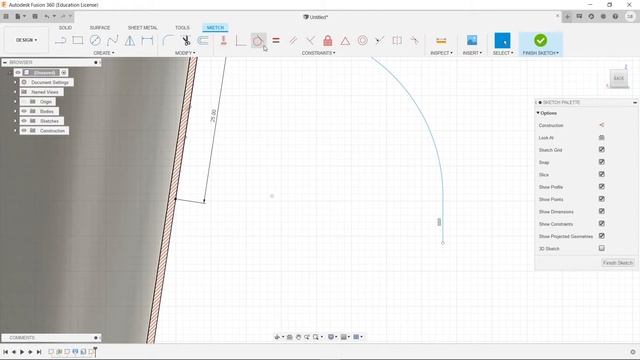Select the Circle sketch tool
Viewport: 640px width, 360px height.
click(x=95, y=40)
